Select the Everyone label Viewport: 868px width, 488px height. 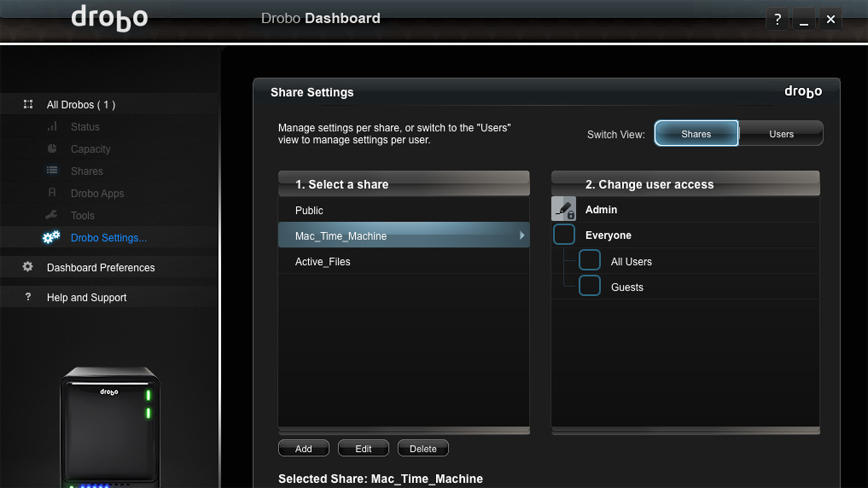pyautogui.click(x=608, y=235)
